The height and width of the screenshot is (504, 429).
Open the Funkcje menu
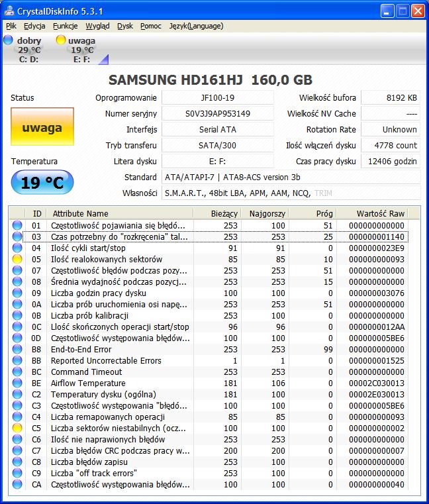click(x=66, y=26)
